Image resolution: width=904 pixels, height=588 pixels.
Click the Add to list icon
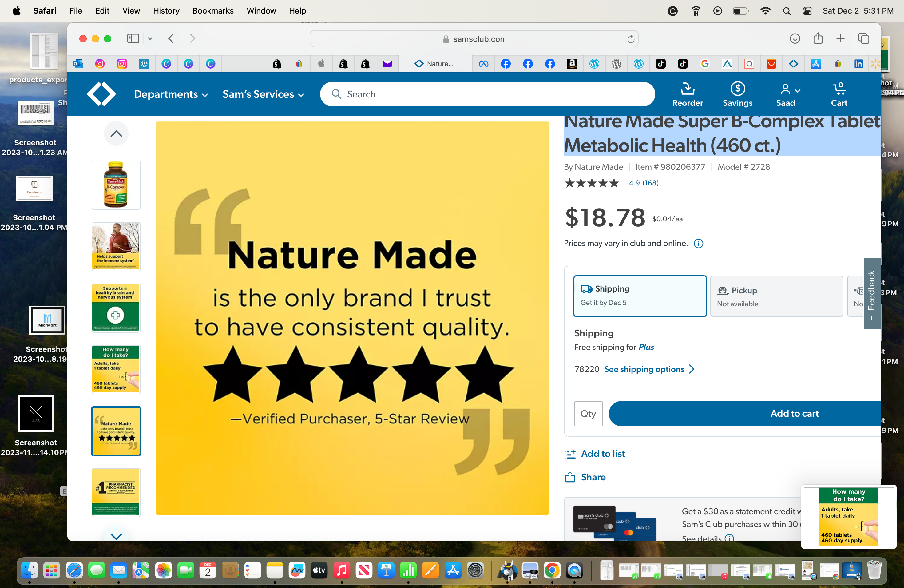tap(570, 454)
